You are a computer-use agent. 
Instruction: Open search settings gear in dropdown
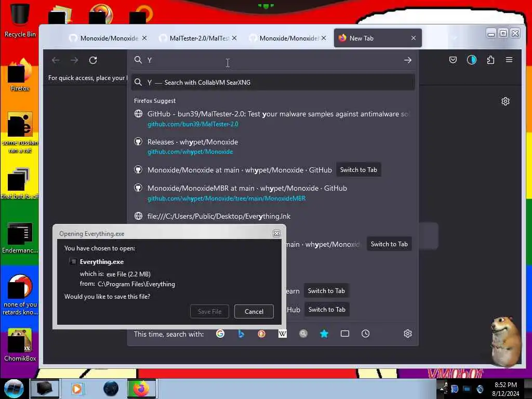(407, 334)
